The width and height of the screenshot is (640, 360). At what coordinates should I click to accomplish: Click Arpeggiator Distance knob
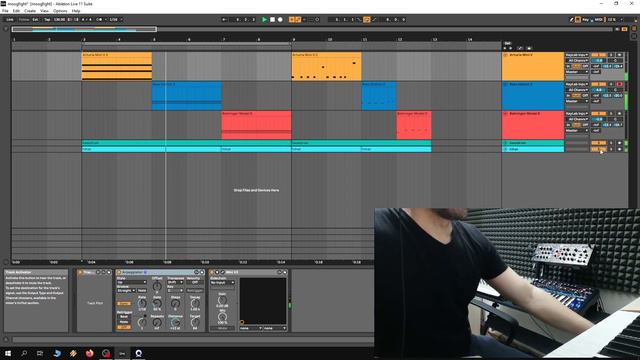point(175,322)
